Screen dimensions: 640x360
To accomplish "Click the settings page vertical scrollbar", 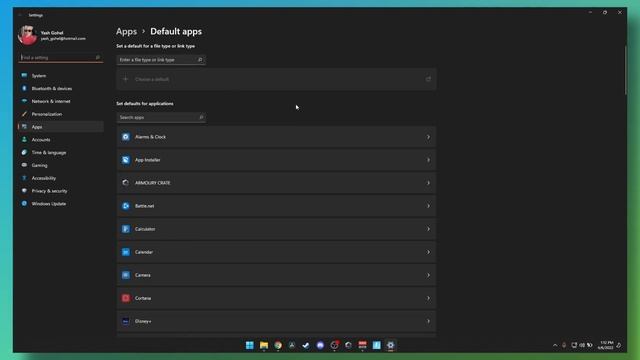I will click(x=625, y=70).
